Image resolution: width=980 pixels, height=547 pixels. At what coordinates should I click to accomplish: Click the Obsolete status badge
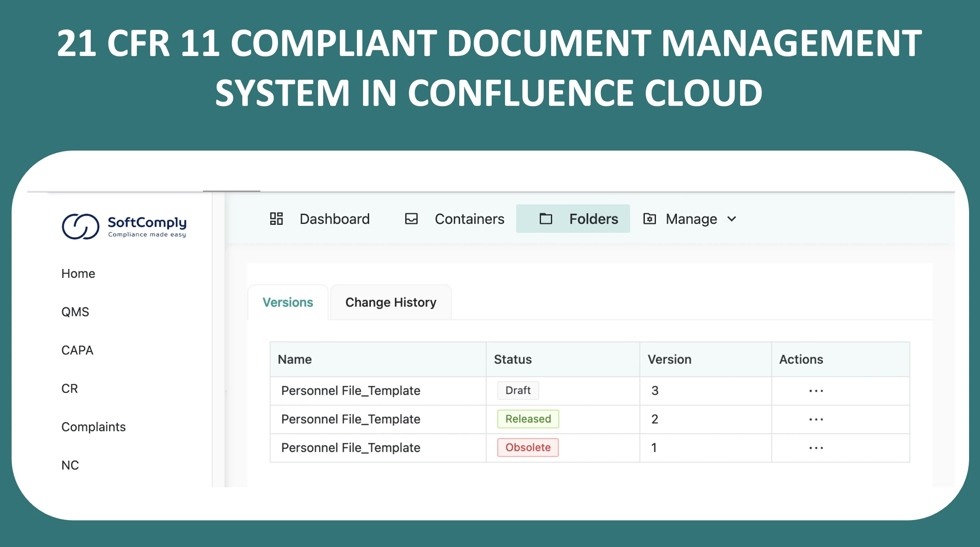528,448
